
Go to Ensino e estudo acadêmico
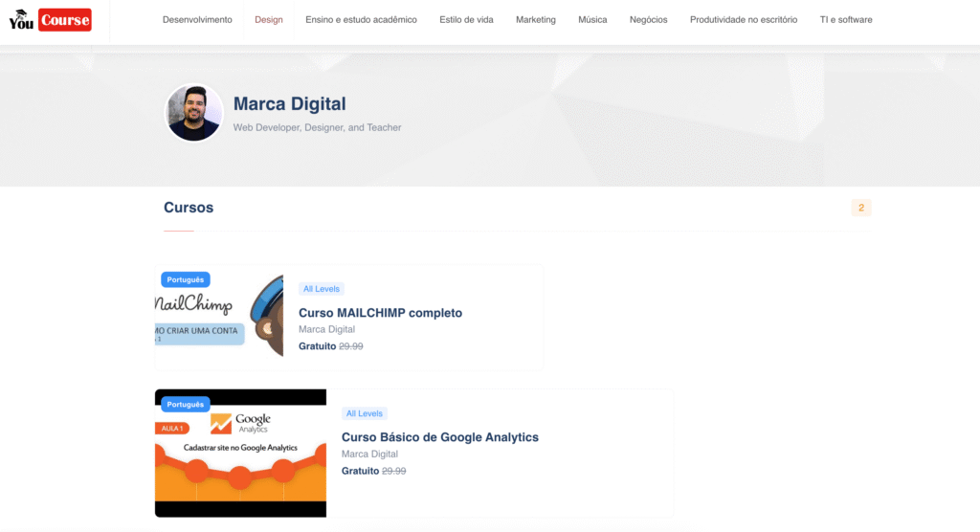tap(361, 20)
